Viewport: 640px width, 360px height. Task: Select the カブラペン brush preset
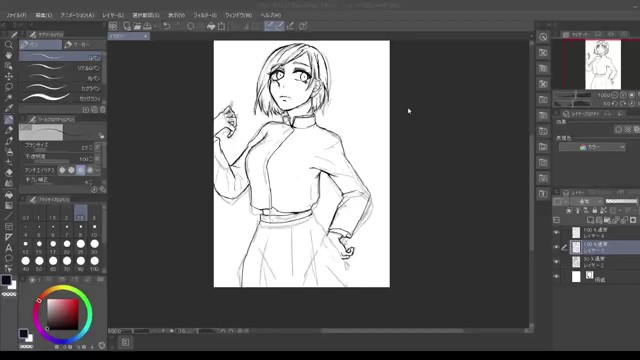61,88
